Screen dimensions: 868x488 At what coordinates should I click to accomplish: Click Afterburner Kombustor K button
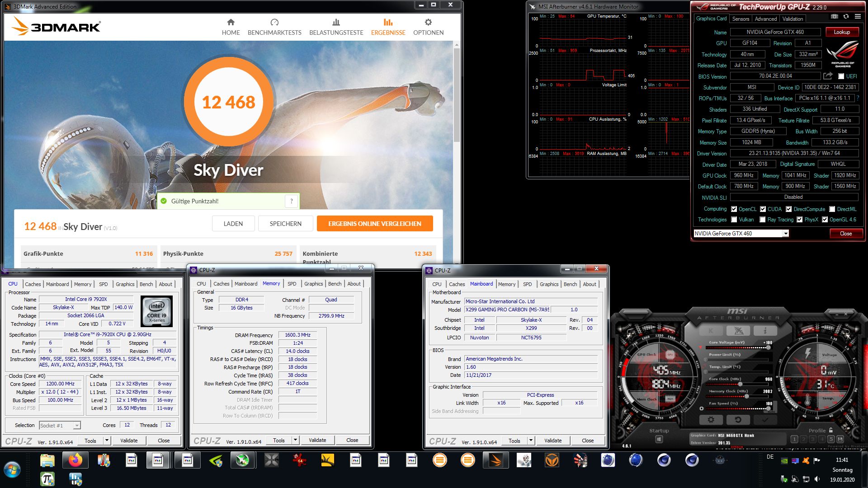(x=711, y=330)
